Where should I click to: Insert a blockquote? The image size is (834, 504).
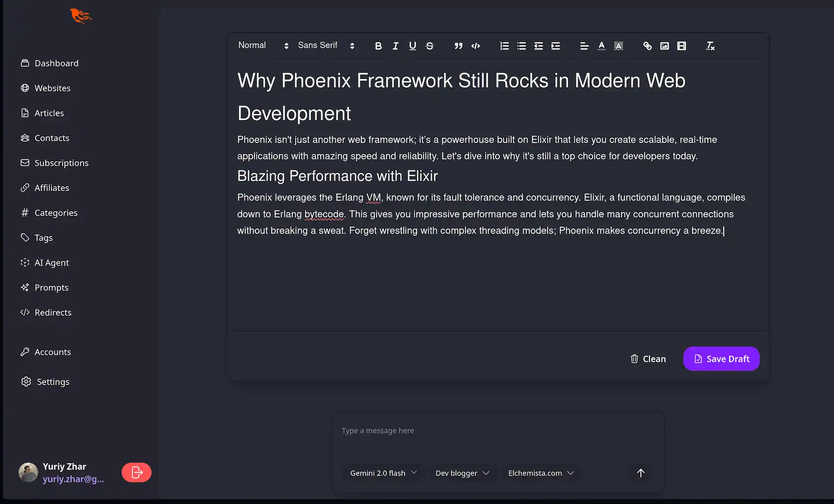[x=458, y=45]
